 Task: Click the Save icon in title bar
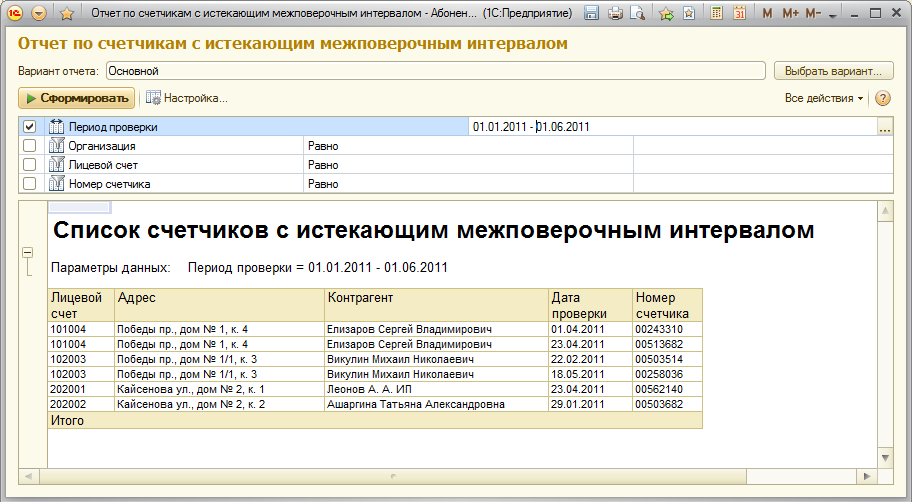point(592,14)
